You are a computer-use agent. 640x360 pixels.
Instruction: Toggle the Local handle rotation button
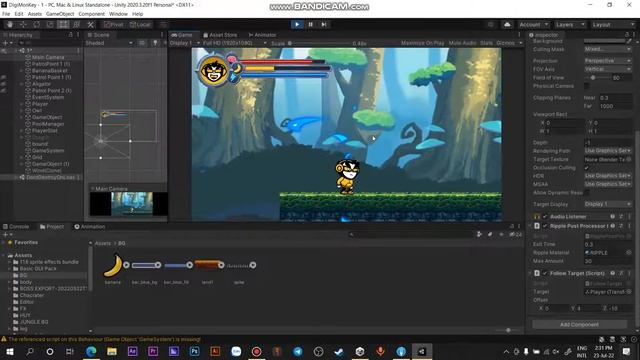click(140, 24)
